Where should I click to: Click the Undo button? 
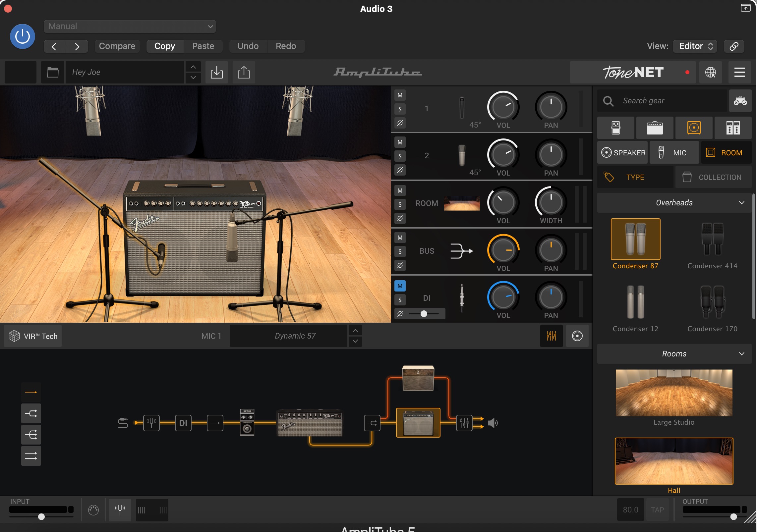pyautogui.click(x=248, y=46)
